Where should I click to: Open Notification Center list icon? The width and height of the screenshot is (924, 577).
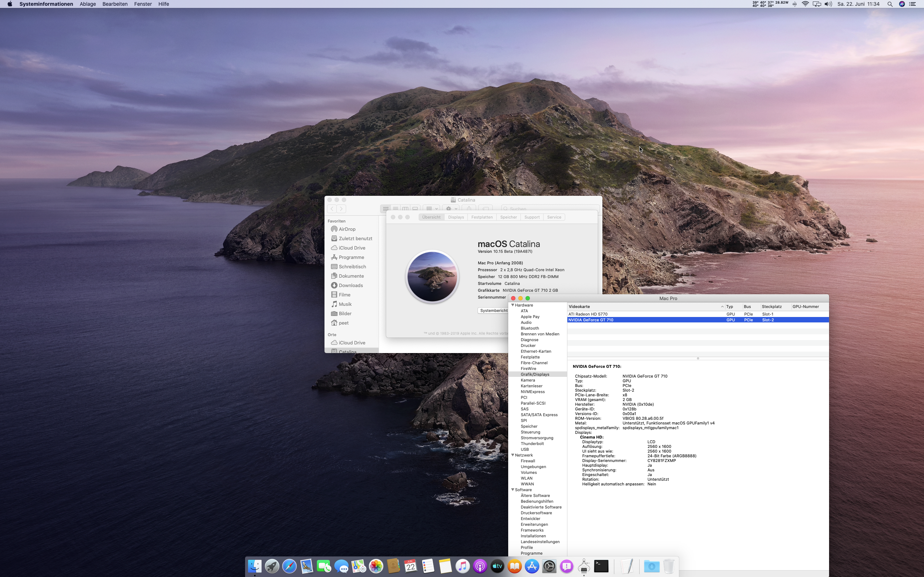click(912, 4)
